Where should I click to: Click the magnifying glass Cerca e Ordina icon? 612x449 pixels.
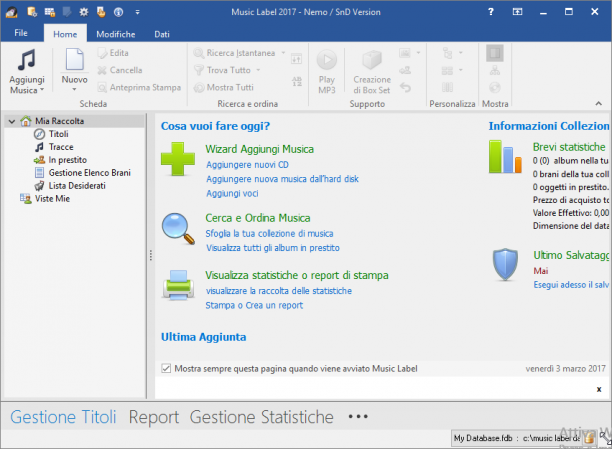pyautogui.click(x=178, y=228)
